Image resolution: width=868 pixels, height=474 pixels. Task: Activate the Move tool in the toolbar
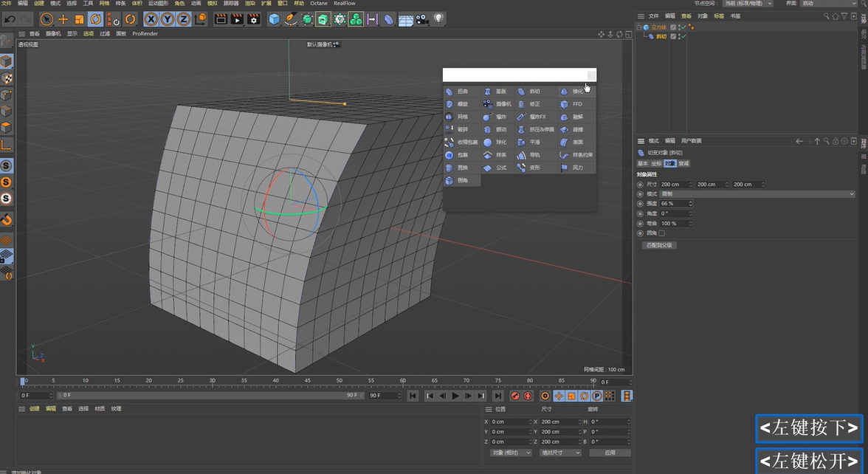point(63,19)
